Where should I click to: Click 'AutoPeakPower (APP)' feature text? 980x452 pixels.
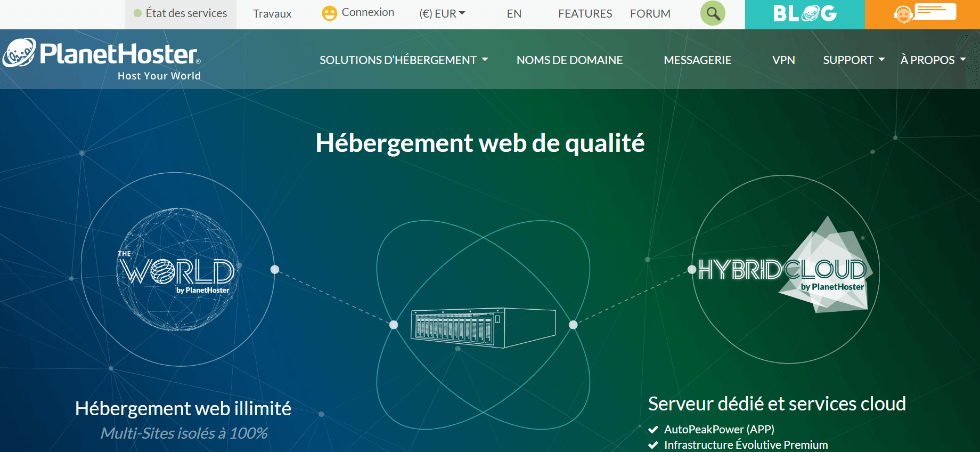[x=719, y=430]
